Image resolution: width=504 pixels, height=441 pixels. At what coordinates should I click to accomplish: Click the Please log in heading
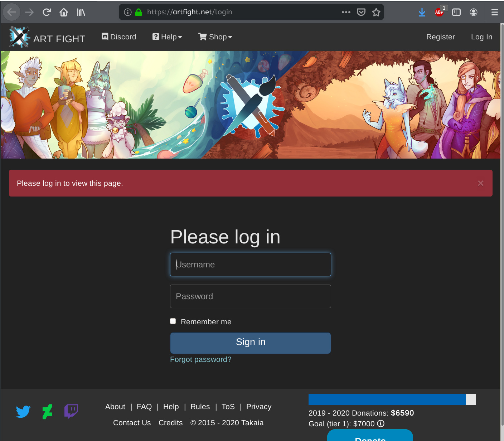(225, 237)
